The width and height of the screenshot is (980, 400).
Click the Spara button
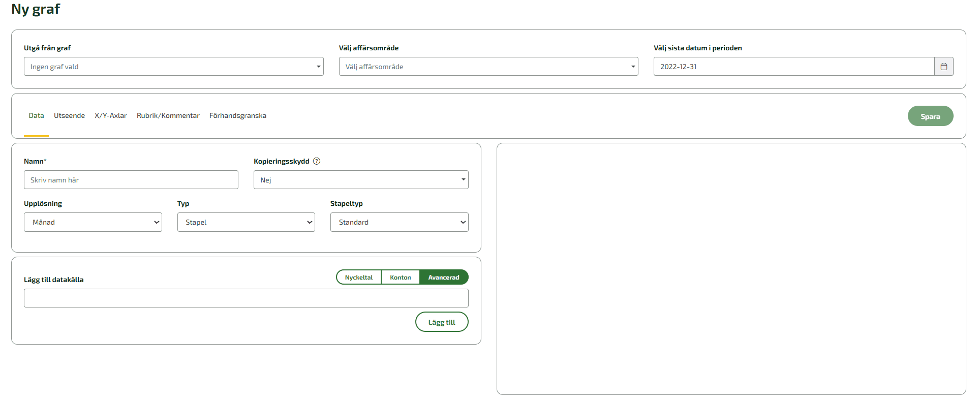[930, 116]
